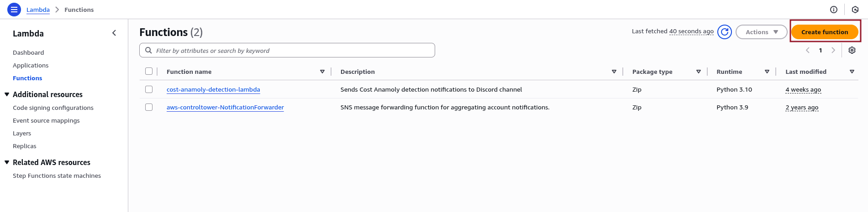868x212 pixels.
Task: Collapse the Related AWS resources section
Action: [x=7, y=162]
